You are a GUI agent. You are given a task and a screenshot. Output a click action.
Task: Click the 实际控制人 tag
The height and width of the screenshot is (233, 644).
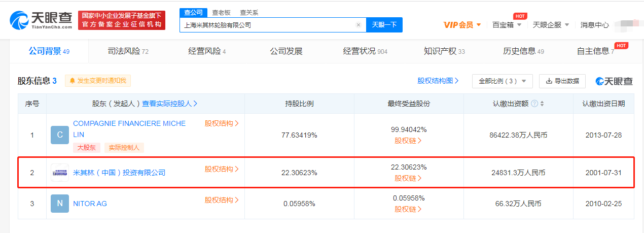click(x=124, y=148)
